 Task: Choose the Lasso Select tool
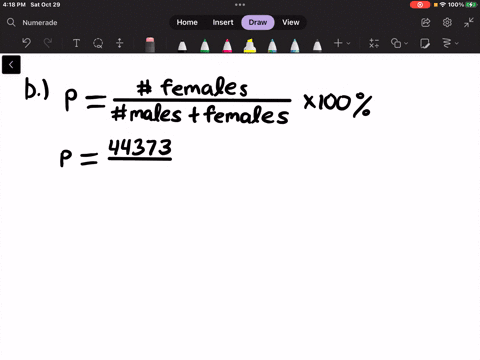[98, 43]
